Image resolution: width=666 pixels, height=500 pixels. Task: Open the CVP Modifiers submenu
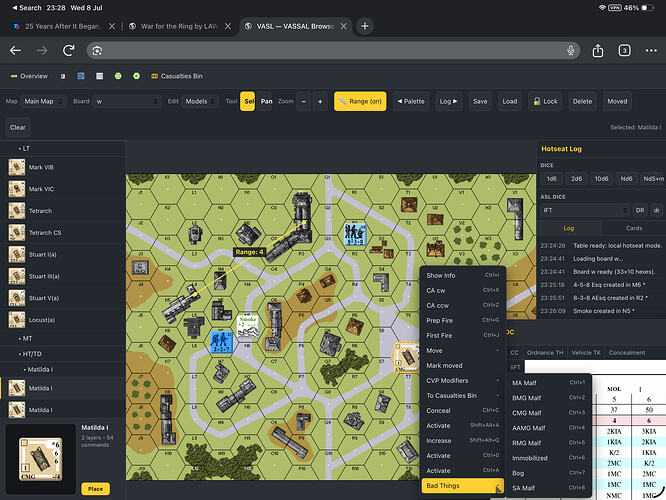(463, 380)
